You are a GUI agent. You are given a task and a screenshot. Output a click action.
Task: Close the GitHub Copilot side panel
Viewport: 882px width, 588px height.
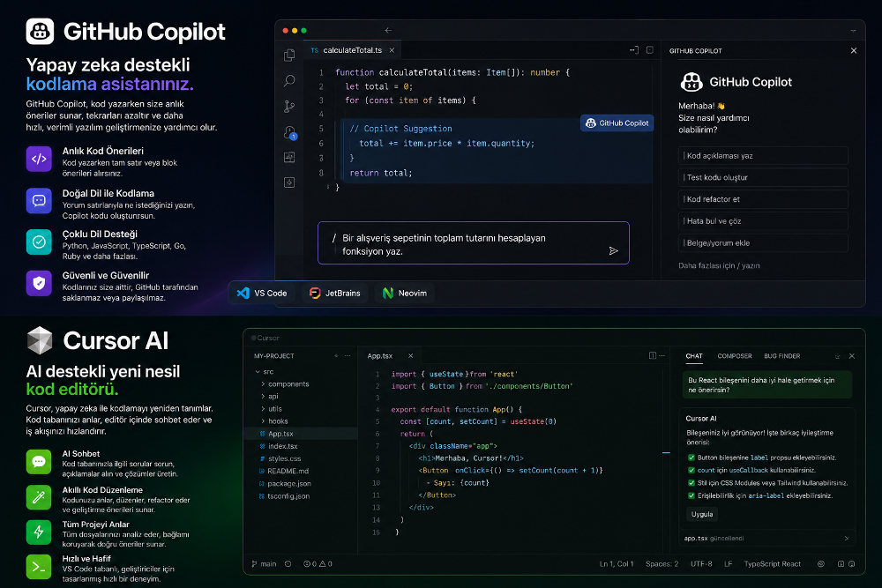[x=854, y=50]
